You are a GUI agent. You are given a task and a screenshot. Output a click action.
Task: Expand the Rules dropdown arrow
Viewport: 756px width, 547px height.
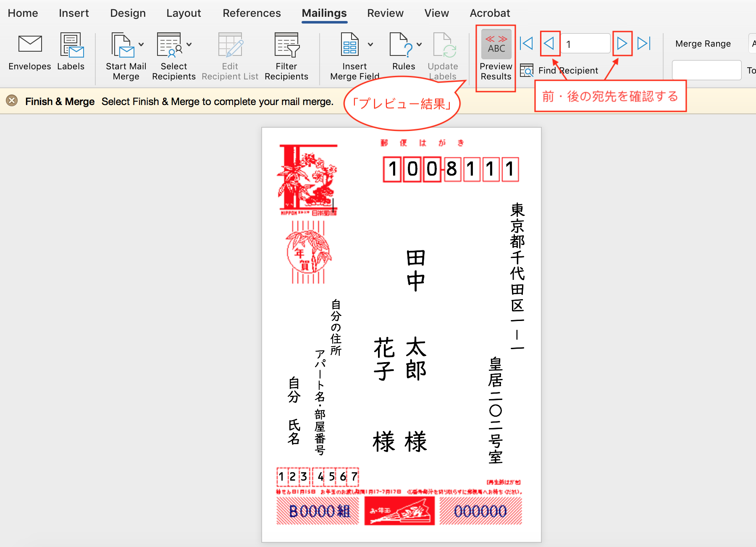pyautogui.click(x=419, y=45)
